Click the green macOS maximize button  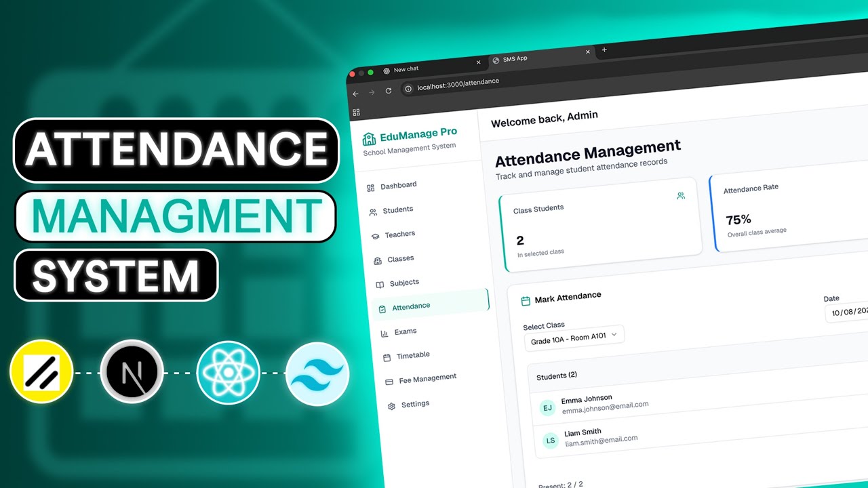click(x=371, y=72)
